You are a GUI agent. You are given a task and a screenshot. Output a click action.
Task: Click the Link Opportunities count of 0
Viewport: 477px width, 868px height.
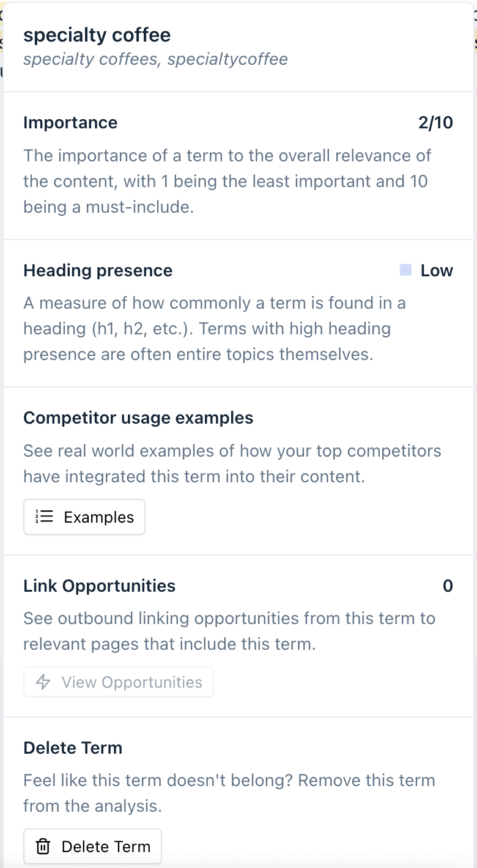point(448,586)
